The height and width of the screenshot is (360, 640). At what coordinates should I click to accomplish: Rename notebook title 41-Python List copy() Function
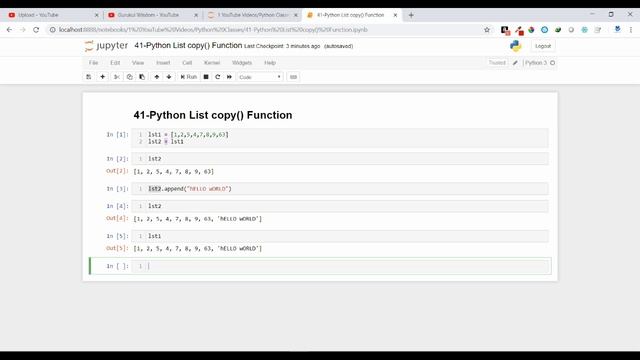188,45
